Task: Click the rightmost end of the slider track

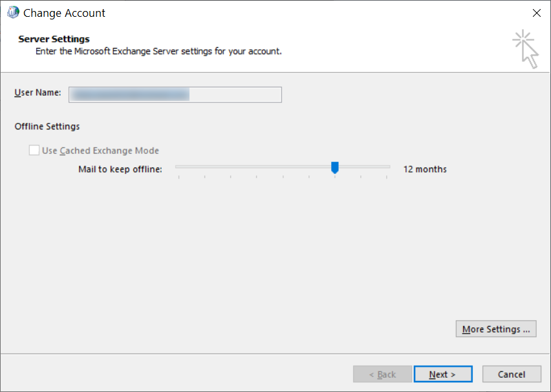Action: (387, 168)
